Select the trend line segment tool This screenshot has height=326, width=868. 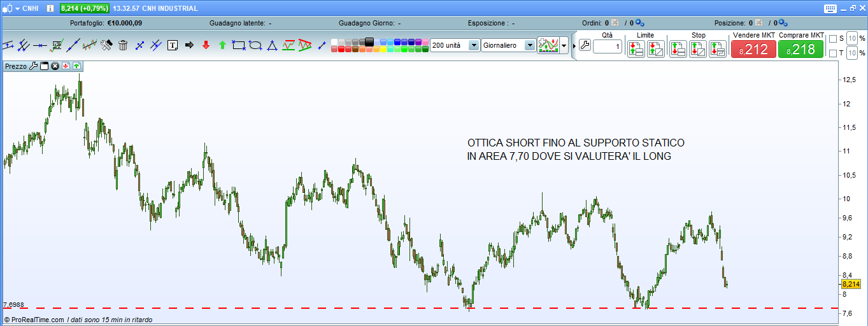(73, 45)
